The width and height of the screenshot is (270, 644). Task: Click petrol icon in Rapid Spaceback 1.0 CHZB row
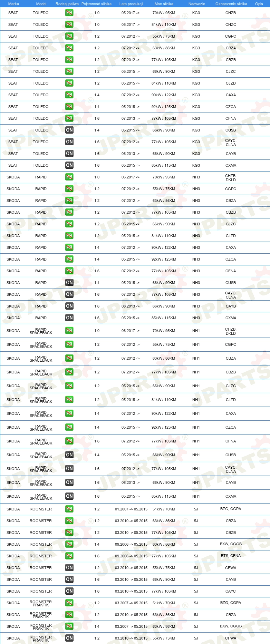(x=69, y=331)
